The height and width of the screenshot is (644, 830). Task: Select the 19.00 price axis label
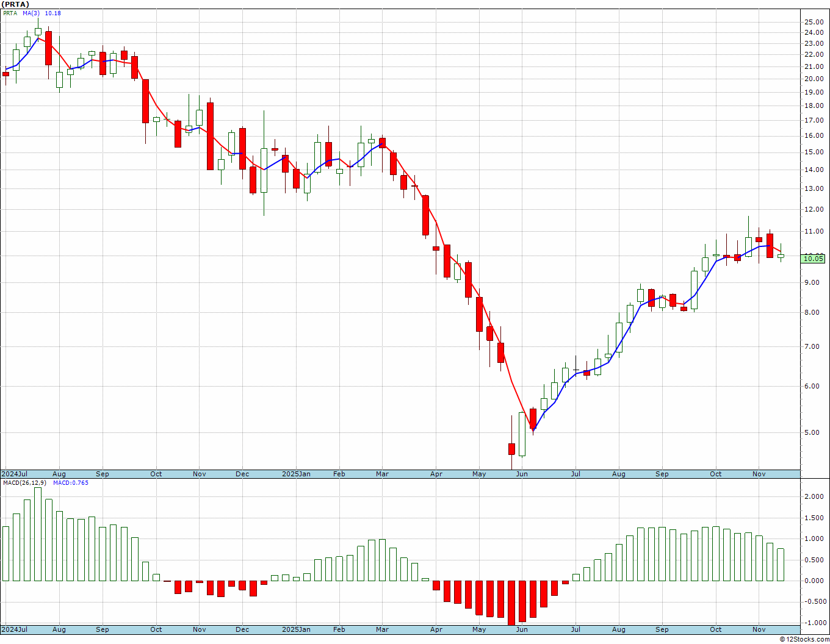coord(814,93)
